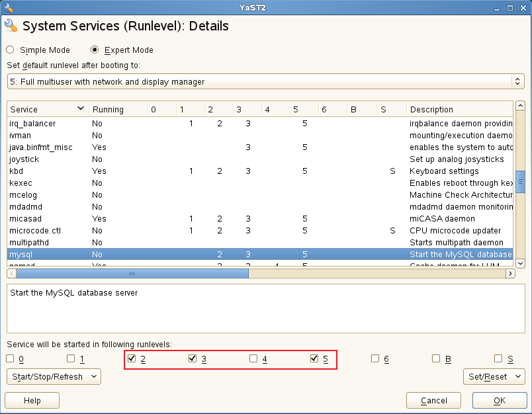This screenshot has width=532, height=414.
Task: Check the B runlevel checkbox
Action: [436, 358]
